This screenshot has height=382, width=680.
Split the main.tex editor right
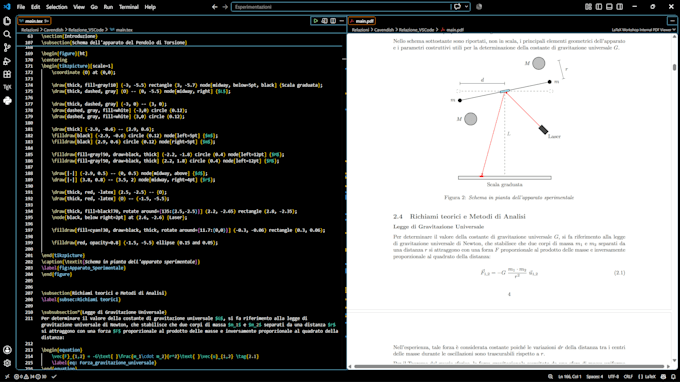[333, 21]
